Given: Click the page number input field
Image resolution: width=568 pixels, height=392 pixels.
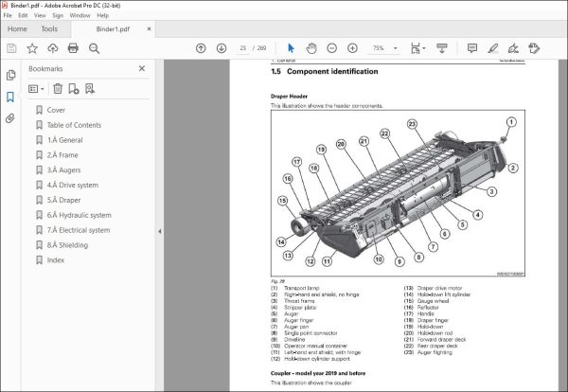Looking at the screenshot, I should (x=242, y=48).
